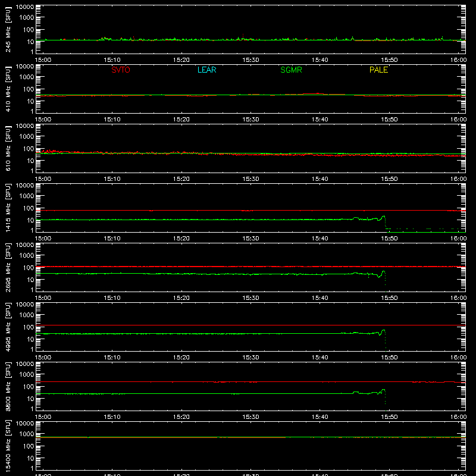This screenshot has width=476, height=476.
Task: Click 15:30 tick label under 245 MHz plot
Action: (250, 60)
